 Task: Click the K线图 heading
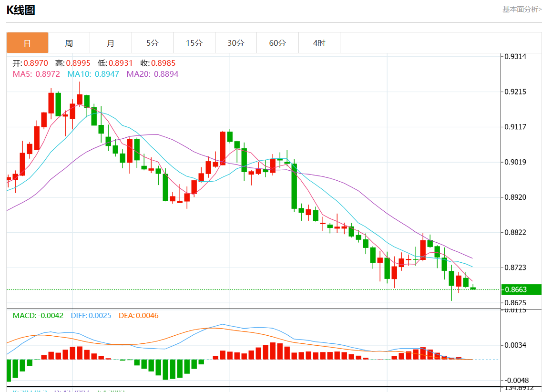pos(21,10)
